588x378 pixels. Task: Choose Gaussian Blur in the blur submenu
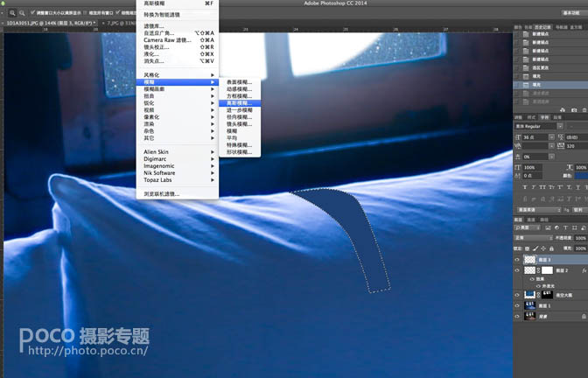point(240,103)
